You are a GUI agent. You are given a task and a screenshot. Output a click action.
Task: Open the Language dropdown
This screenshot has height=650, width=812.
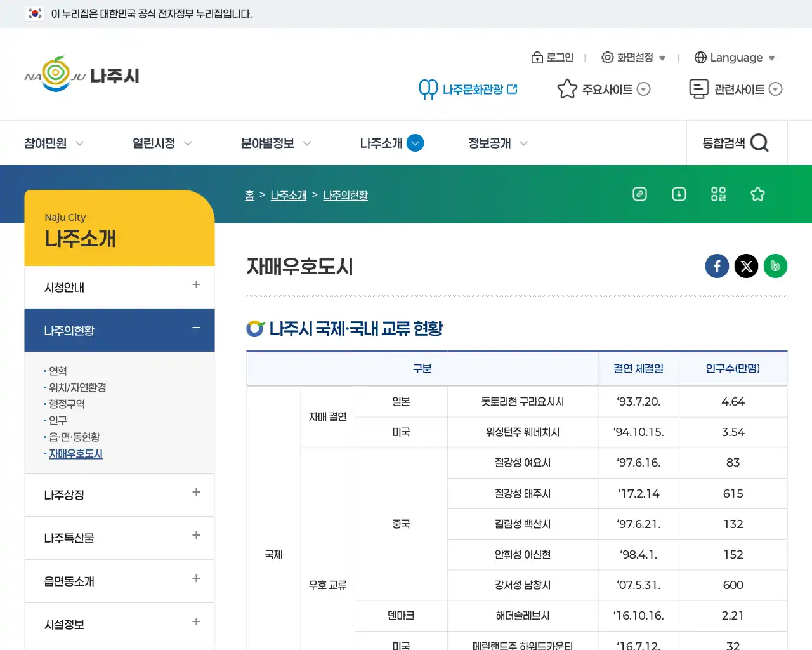(734, 57)
